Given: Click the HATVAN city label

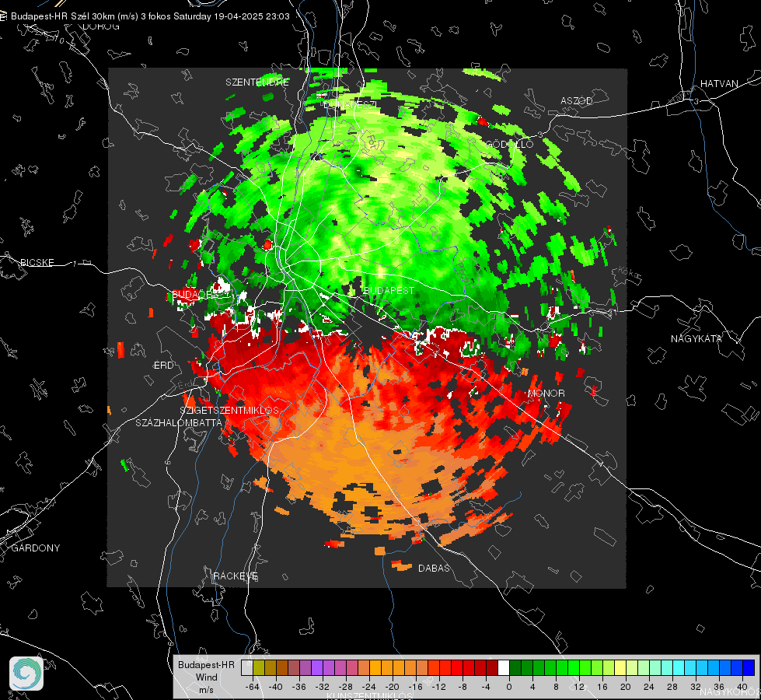Looking at the screenshot, I should pyautogui.click(x=719, y=83).
